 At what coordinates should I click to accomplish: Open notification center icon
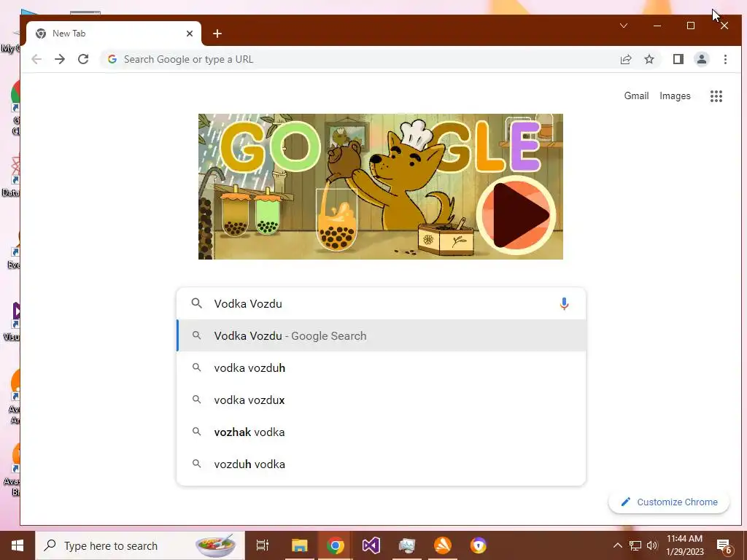[x=724, y=546]
